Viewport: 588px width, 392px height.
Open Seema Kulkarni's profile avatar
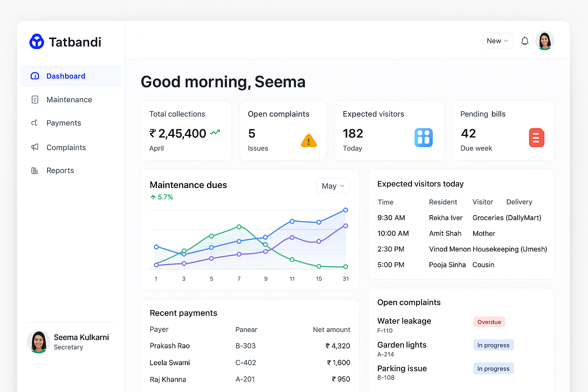coord(38,341)
